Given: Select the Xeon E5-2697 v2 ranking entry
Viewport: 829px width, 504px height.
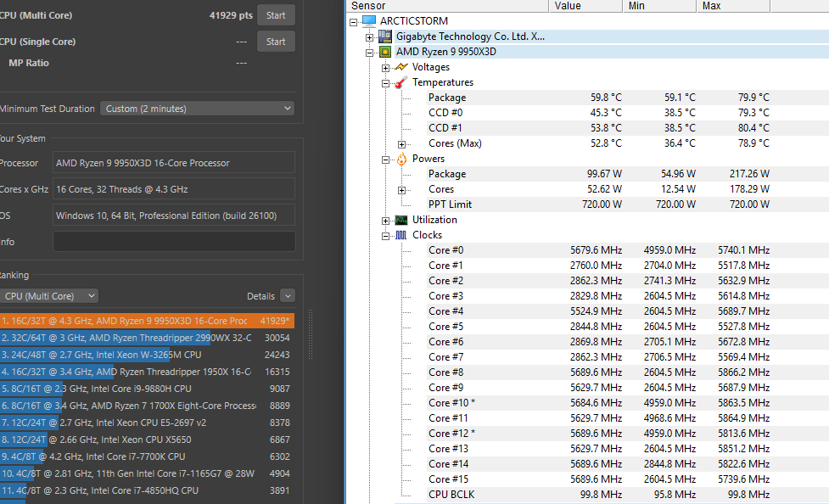Looking at the screenshot, I should pyautogui.click(x=147, y=423).
